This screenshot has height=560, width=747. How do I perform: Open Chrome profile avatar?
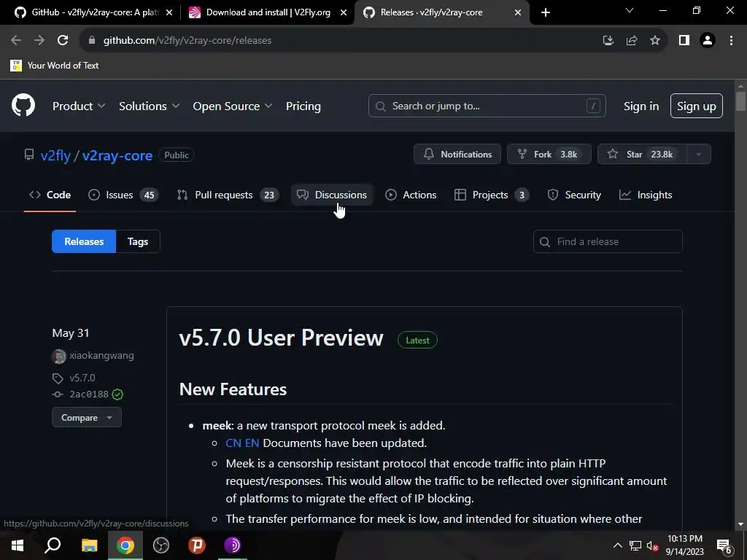click(x=708, y=41)
